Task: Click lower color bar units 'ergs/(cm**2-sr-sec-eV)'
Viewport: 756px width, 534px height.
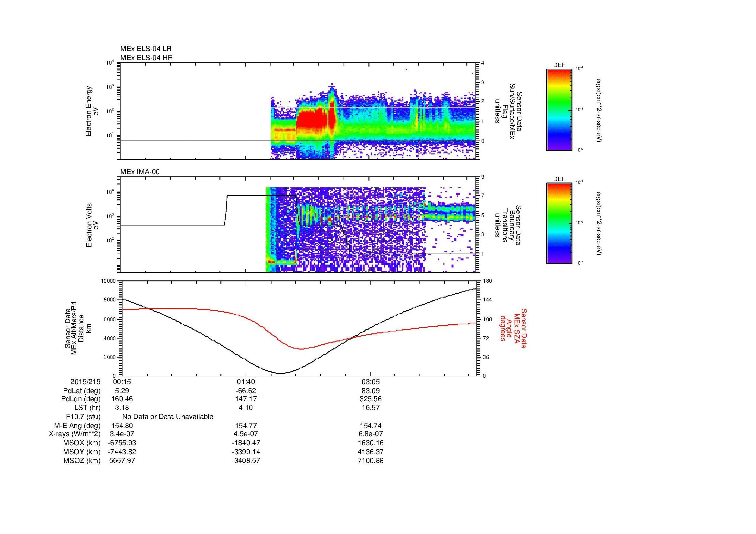Action: 600,224
